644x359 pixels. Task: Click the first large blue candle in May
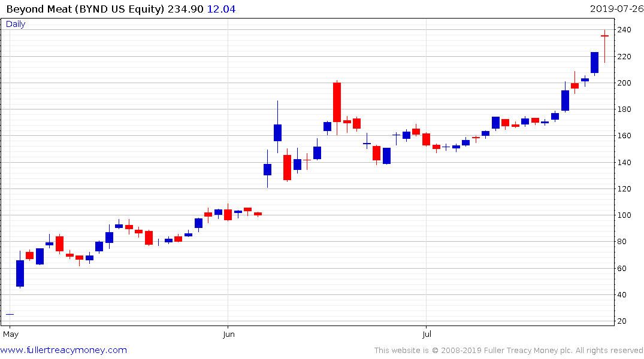[x=20, y=273]
